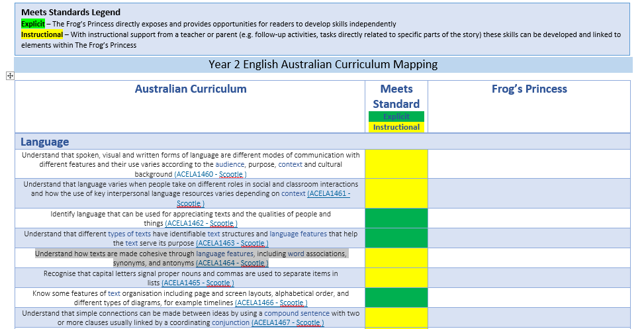Viewport: 644px width, 329px height.
Task: Click the text 'Know some features of'
Action: pos(69,293)
